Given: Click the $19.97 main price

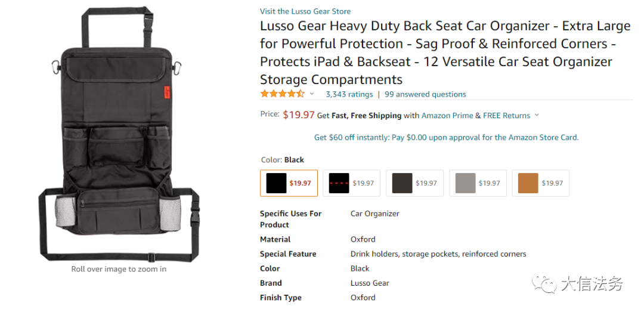Looking at the screenshot, I should coord(299,115).
